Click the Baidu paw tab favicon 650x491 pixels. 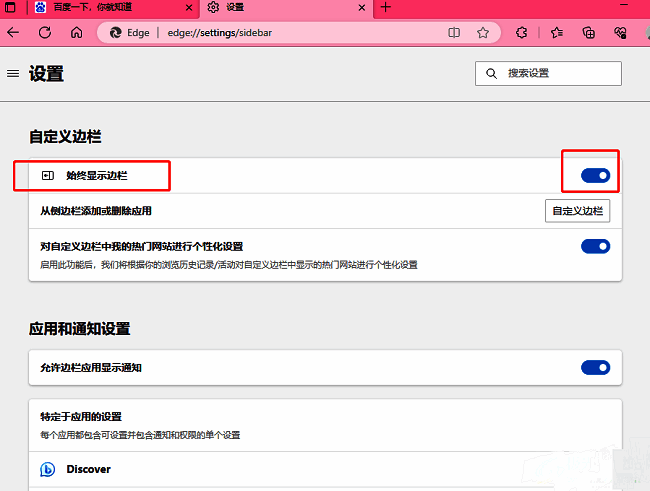tap(40, 7)
